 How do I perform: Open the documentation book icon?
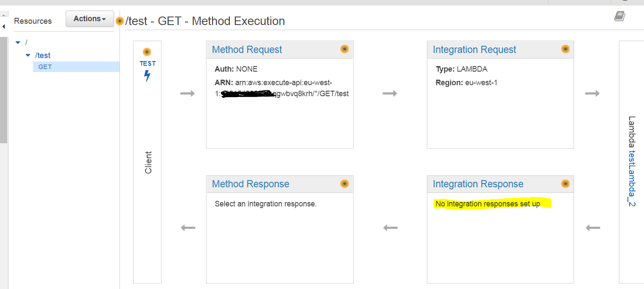click(x=619, y=17)
